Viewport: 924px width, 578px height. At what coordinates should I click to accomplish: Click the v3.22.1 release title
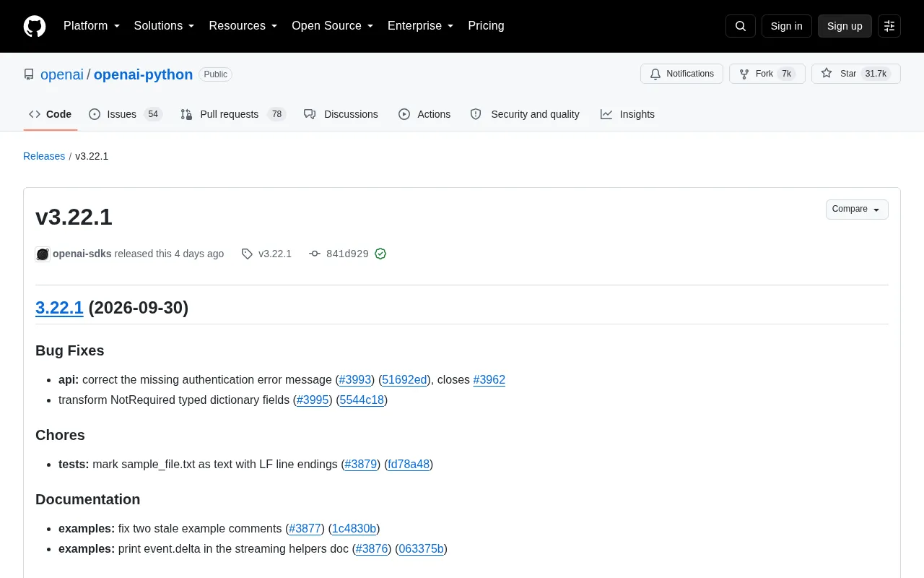74,217
